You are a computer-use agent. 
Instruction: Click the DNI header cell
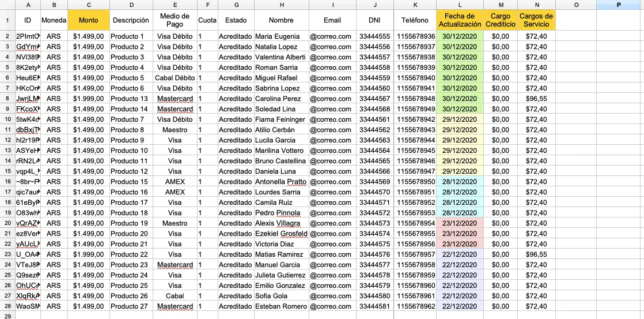tap(375, 20)
